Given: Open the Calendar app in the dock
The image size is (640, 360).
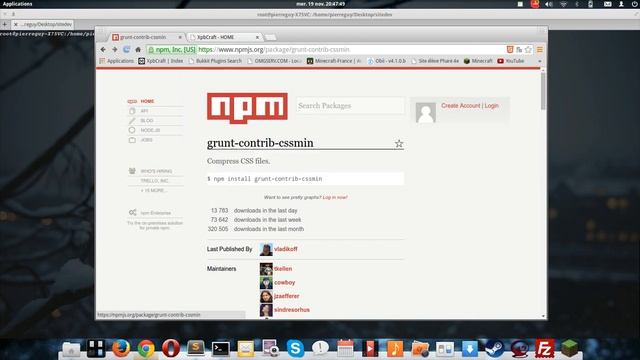Looking at the screenshot, I should click(345, 349).
